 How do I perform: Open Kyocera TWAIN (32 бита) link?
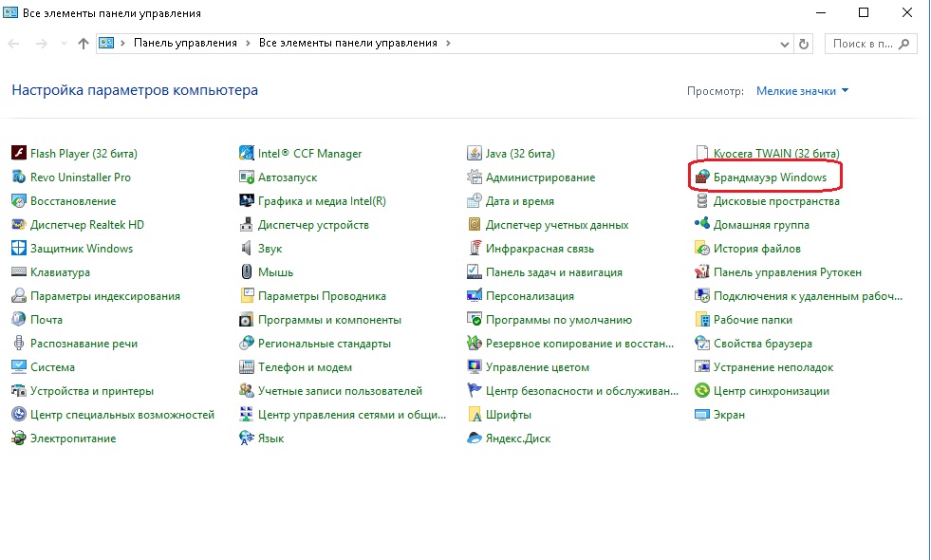pos(776,153)
